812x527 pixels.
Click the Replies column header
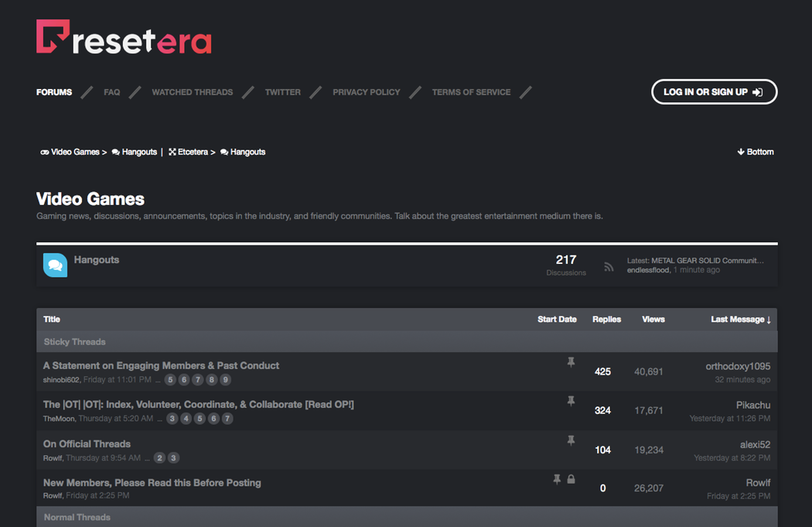point(606,319)
